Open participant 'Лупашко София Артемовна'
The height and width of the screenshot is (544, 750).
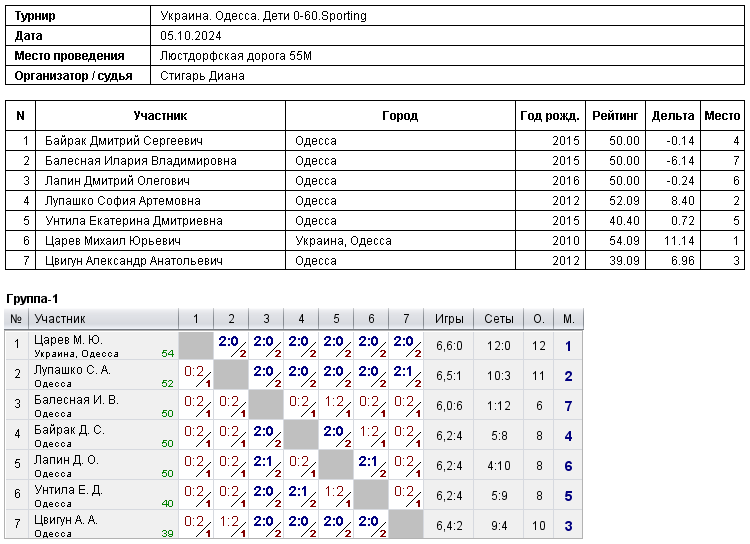click(122, 201)
